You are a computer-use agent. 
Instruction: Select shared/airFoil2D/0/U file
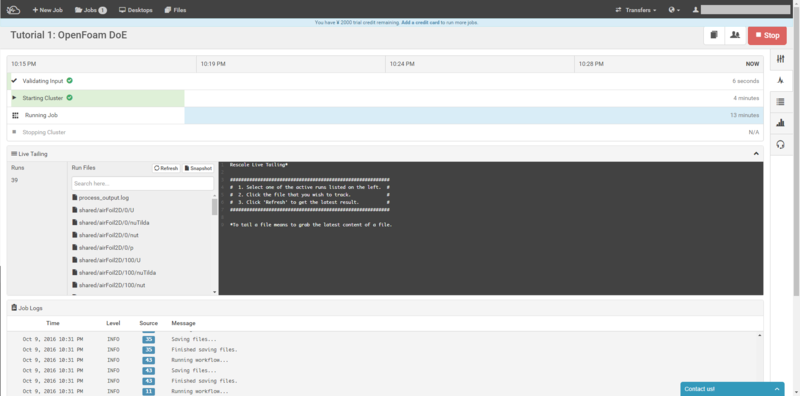pos(103,210)
